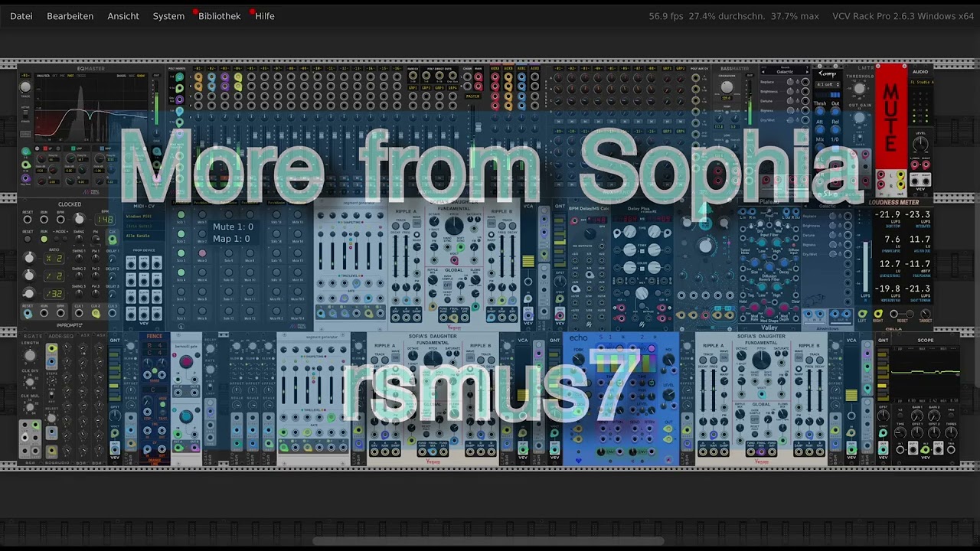
Task: Click the Loudness Meter LEFT input jack
Action: pyautogui.click(x=863, y=314)
